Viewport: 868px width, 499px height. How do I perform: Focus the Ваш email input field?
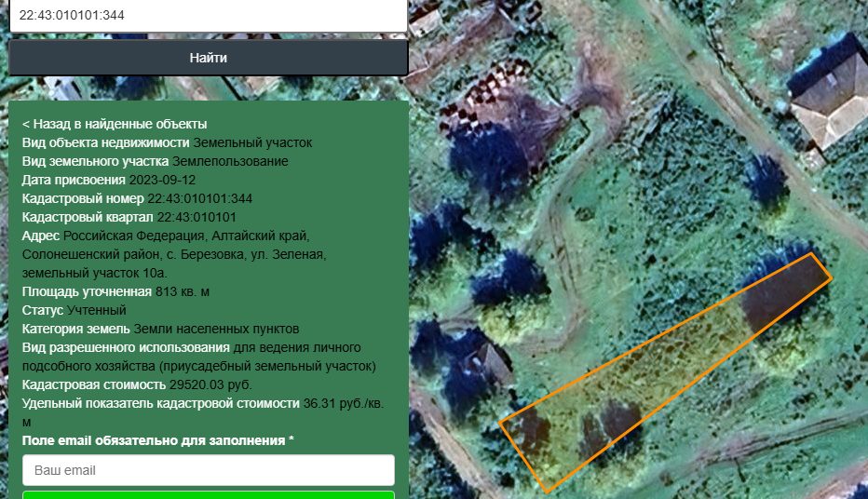click(x=208, y=470)
